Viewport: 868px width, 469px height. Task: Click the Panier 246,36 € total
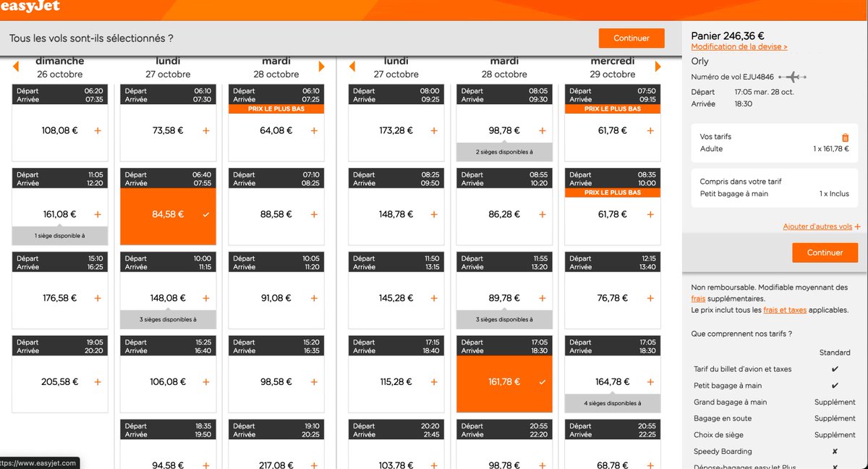click(728, 35)
